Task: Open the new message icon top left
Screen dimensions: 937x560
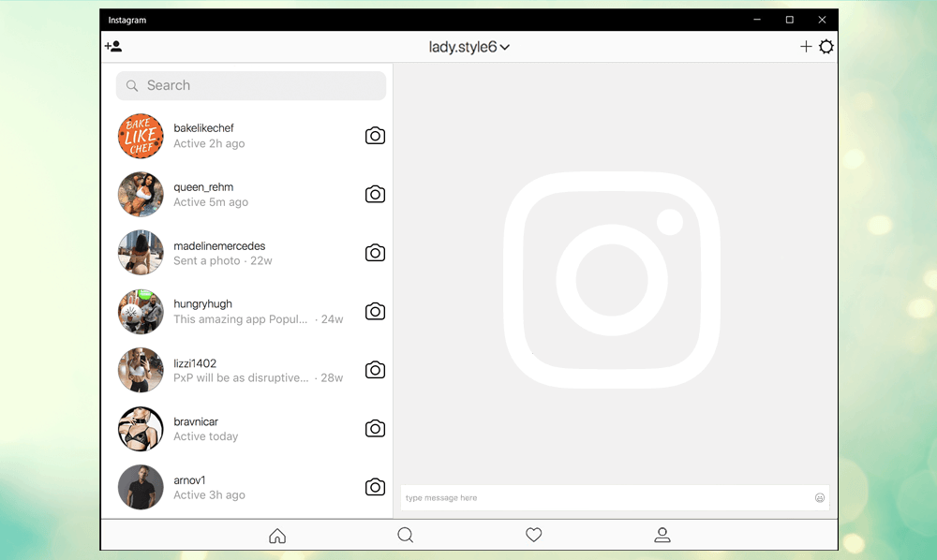Action: click(x=113, y=45)
